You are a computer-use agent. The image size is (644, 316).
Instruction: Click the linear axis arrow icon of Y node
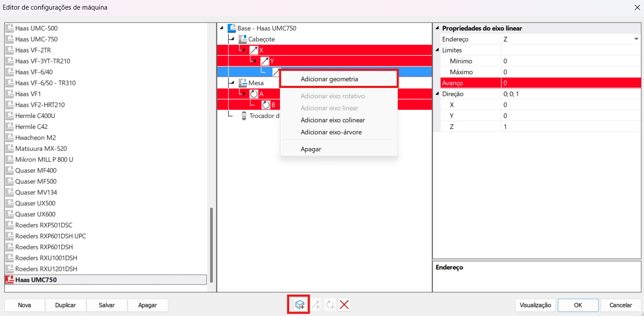tap(265, 61)
